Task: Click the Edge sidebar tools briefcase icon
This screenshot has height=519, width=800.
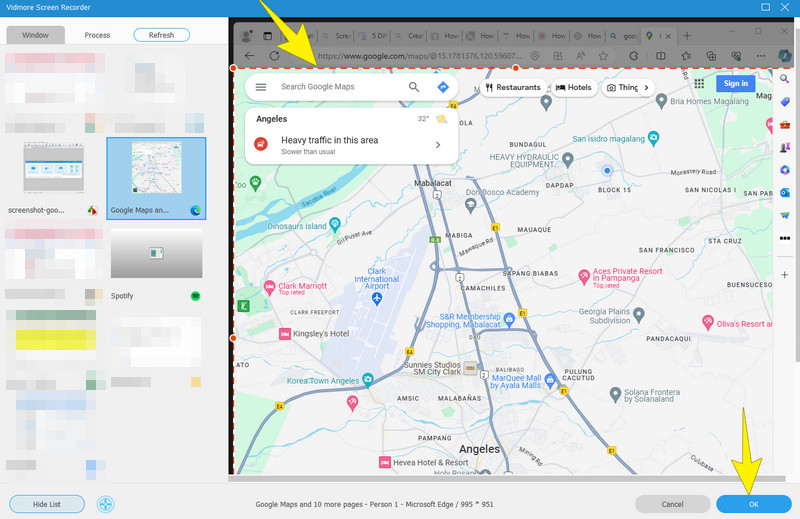Action: click(785, 125)
